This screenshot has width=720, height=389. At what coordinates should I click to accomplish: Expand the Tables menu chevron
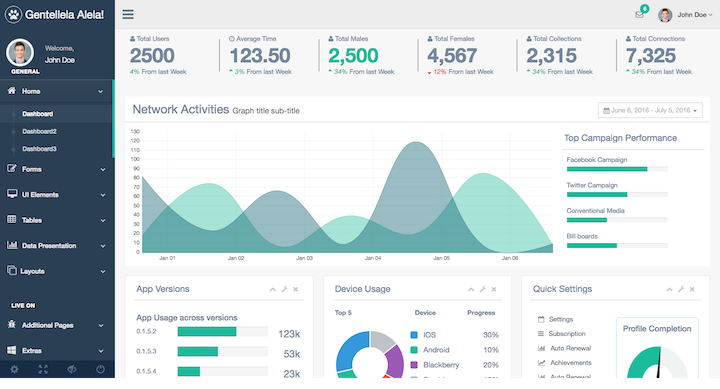103,220
